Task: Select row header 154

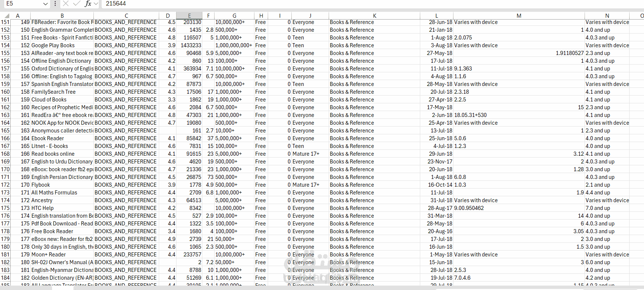Action: (6, 45)
